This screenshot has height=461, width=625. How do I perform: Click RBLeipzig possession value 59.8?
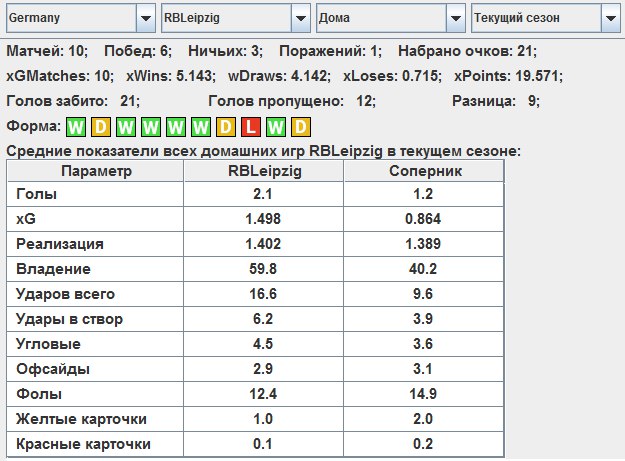point(263,269)
